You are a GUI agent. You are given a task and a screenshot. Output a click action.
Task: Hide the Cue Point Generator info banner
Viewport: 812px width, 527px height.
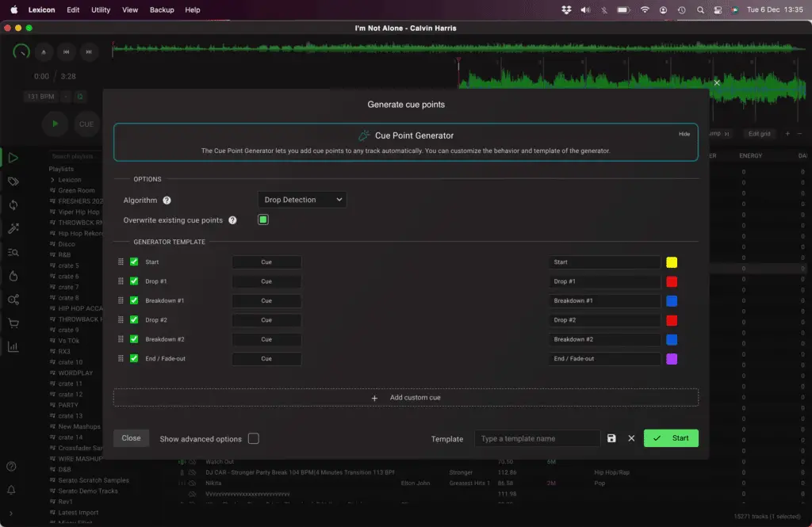[x=684, y=134]
